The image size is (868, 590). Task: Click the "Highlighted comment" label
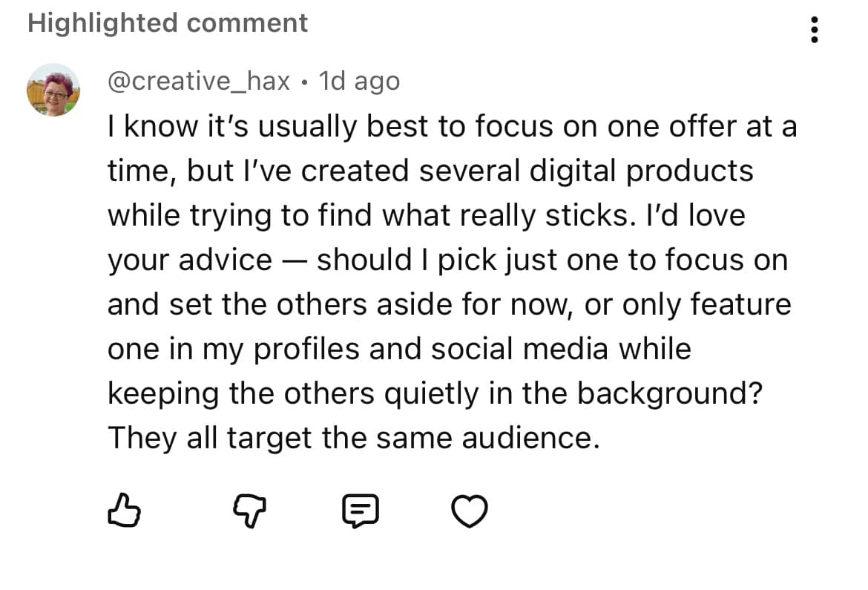pos(168,23)
